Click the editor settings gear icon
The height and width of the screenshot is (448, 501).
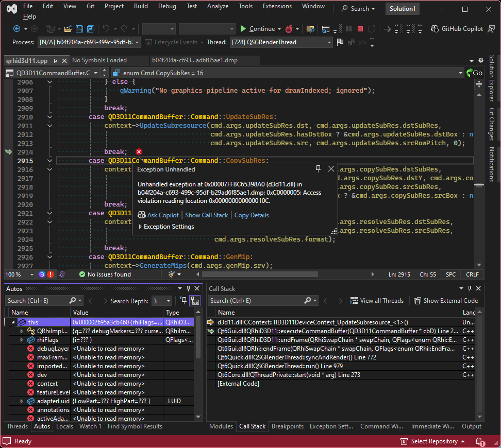pos(481,60)
